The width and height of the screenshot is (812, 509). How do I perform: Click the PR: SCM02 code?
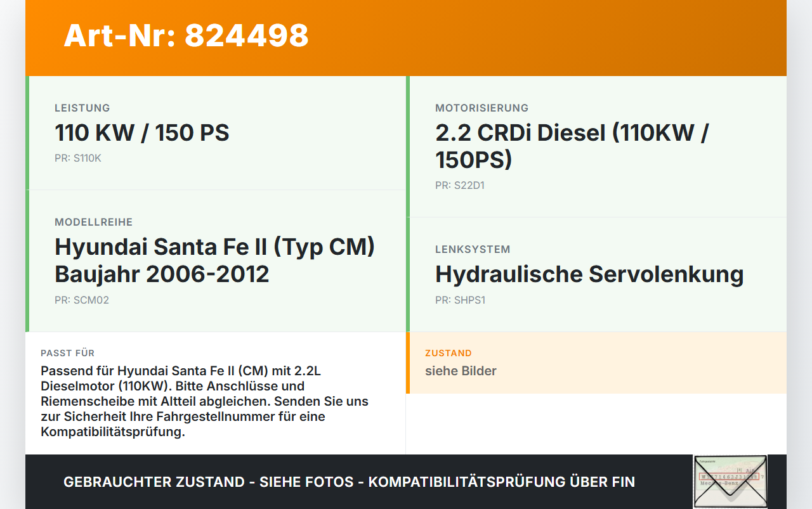[82, 300]
